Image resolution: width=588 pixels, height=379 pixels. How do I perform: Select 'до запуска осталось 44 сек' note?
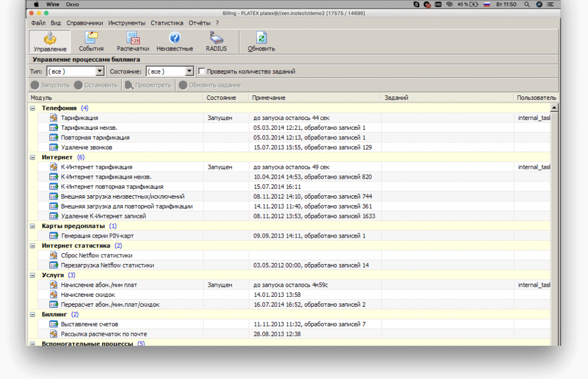[x=291, y=118]
